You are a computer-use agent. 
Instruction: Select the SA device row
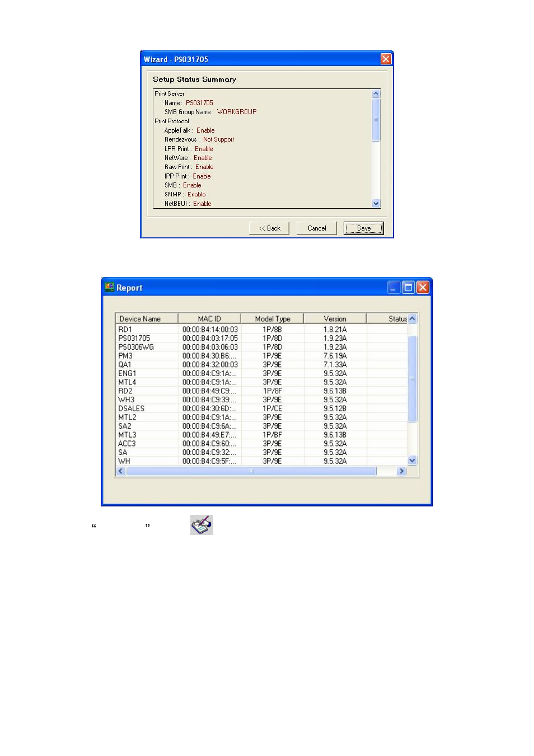pyautogui.click(x=261, y=452)
